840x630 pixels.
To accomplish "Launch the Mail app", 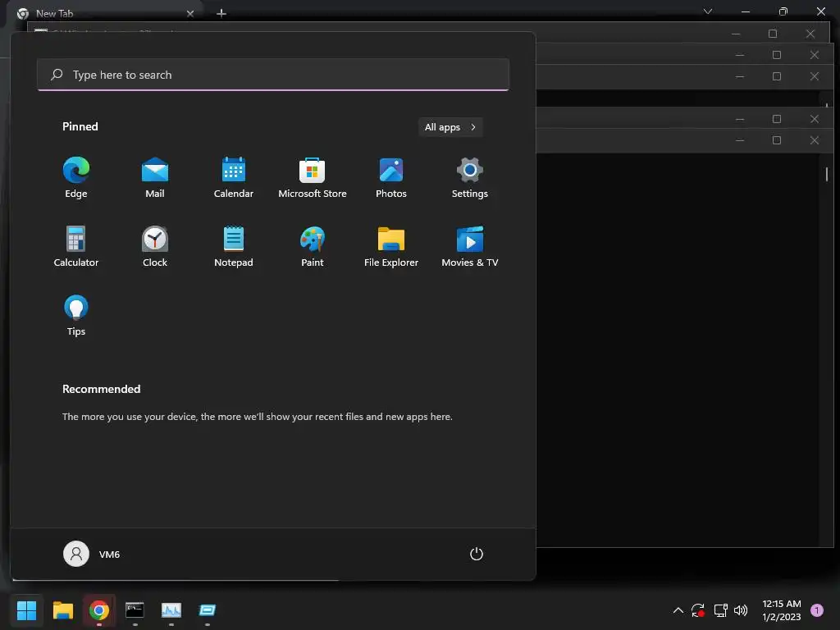I will click(155, 177).
